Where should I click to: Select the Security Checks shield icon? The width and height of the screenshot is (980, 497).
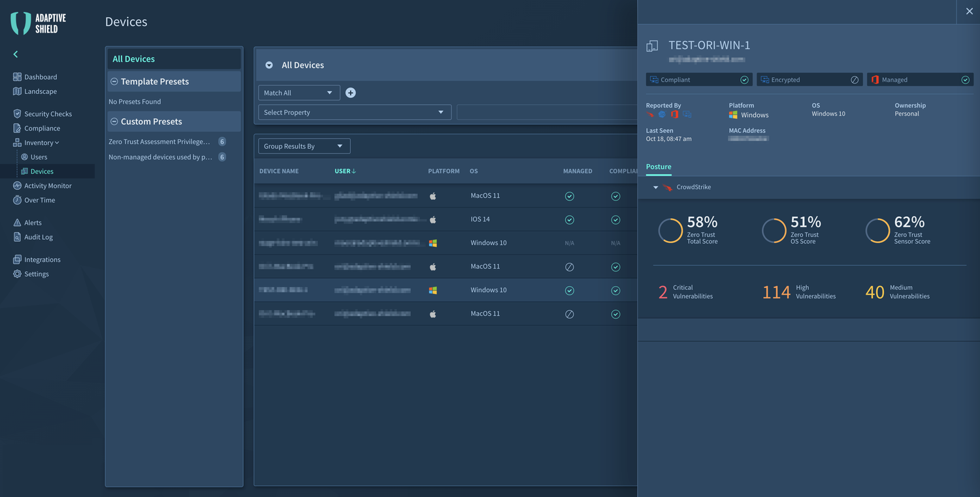[x=17, y=114]
